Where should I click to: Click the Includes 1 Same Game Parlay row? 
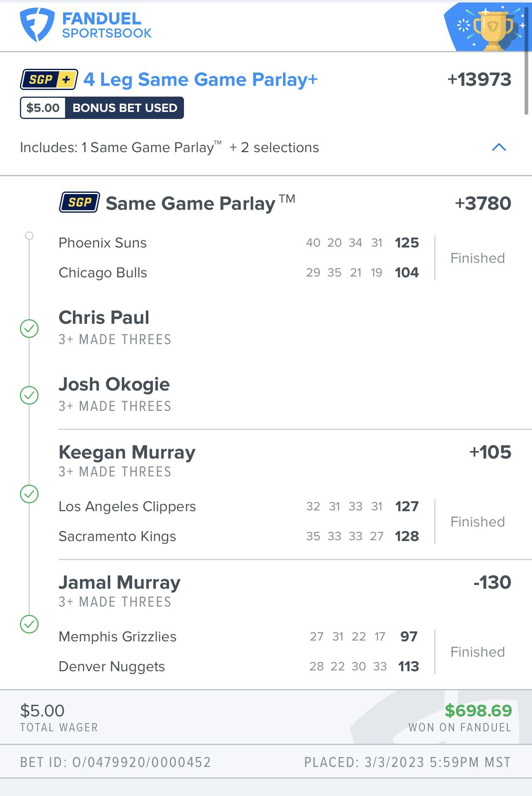click(x=169, y=148)
